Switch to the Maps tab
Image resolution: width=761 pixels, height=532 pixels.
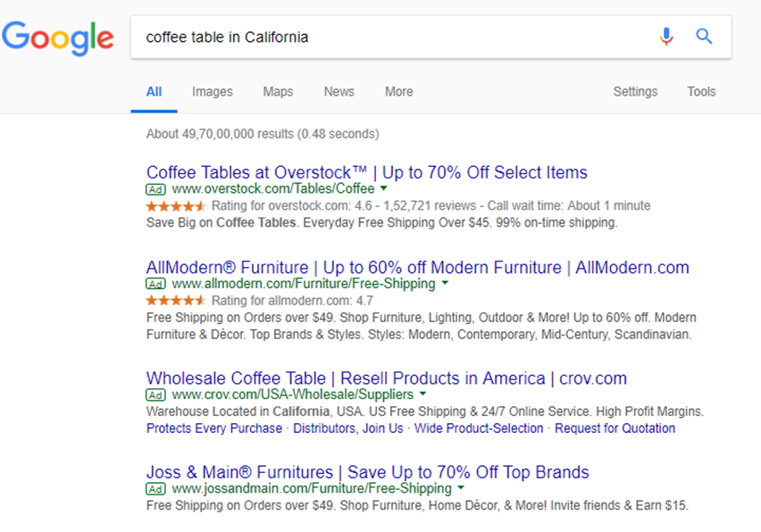pos(278,92)
